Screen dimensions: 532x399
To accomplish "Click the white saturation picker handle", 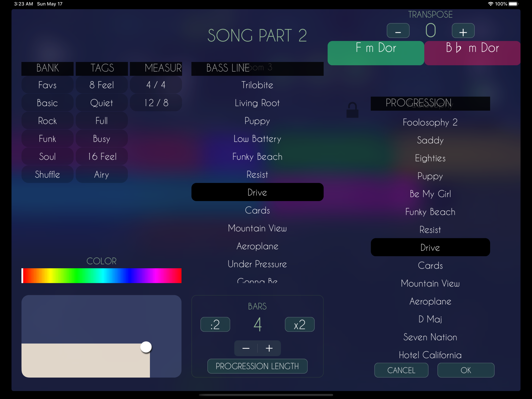I will click(146, 347).
